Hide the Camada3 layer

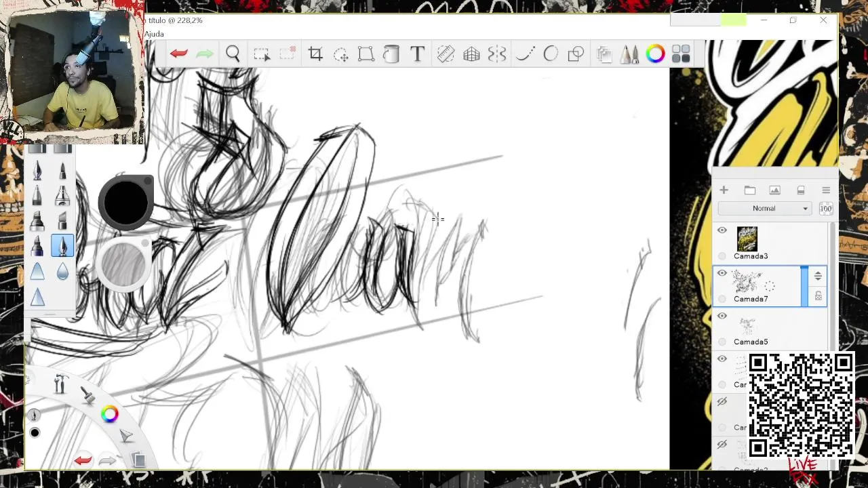click(x=722, y=230)
